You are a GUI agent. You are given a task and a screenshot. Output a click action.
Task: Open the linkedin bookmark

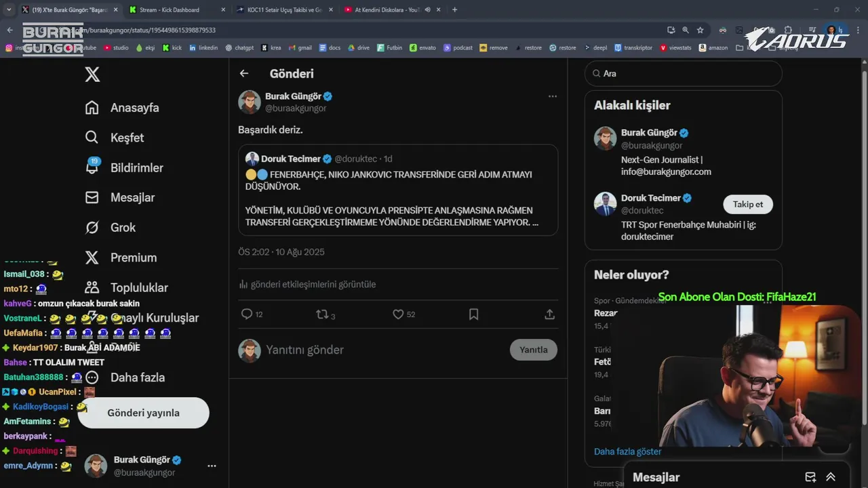[203, 48]
